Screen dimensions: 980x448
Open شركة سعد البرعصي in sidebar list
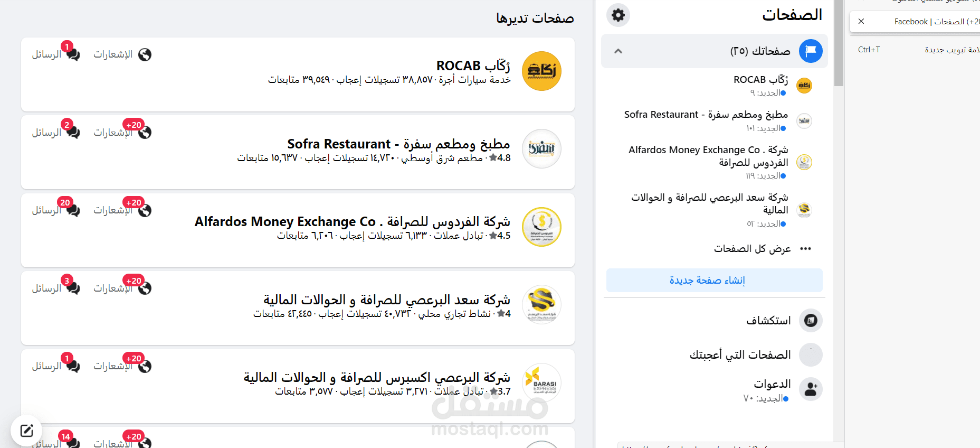click(x=710, y=204)
